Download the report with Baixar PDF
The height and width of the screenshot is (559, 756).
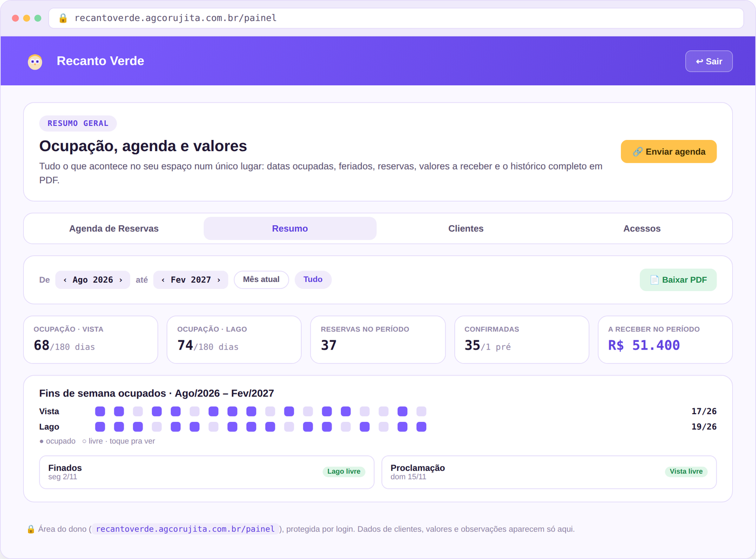pyautogui.click(x=678, y=280)
